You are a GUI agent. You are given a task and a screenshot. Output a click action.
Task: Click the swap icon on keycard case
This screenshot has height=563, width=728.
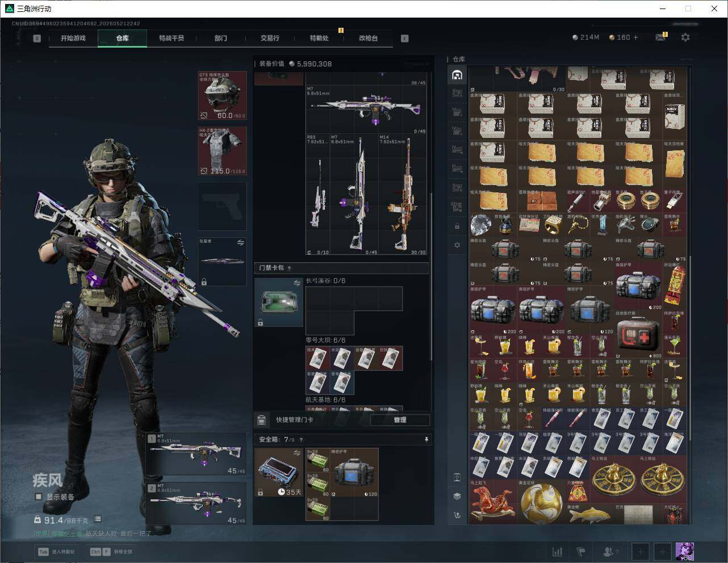tap(297, 283)
